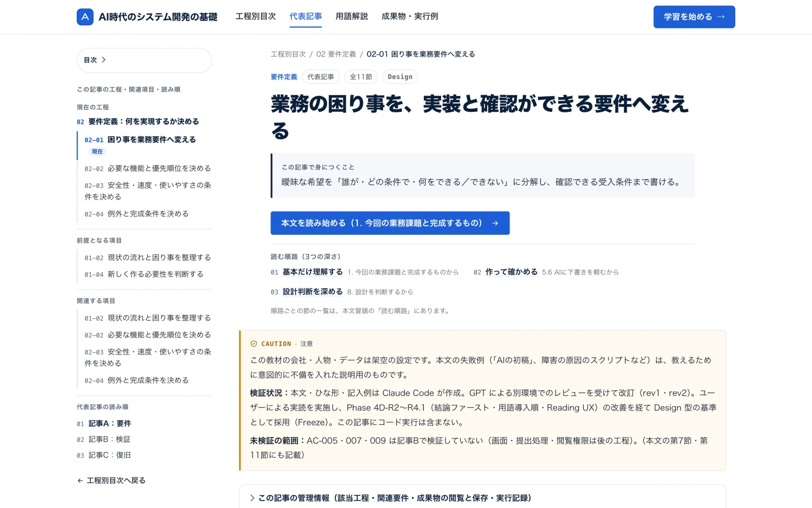This screenshot has height=508, width=812.
Task: Open 記事A:要件 in the reading order
Action: 104,423
